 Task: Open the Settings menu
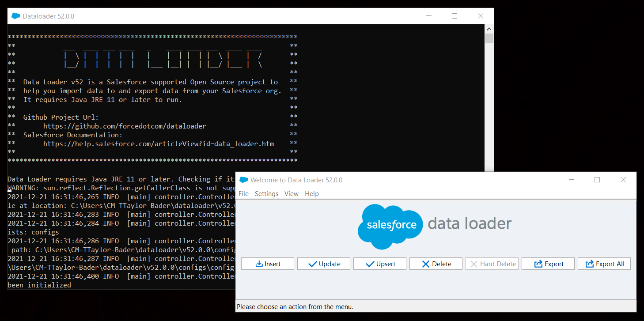266,194
